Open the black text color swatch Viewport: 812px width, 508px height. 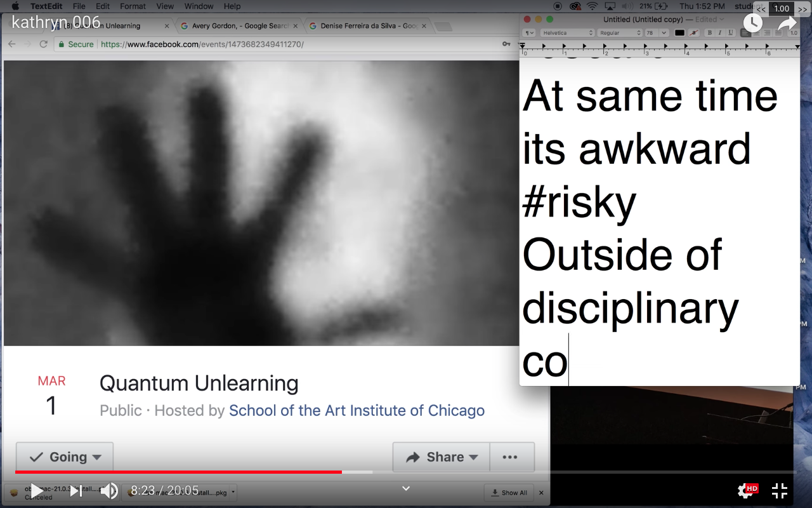click(679, 32)
